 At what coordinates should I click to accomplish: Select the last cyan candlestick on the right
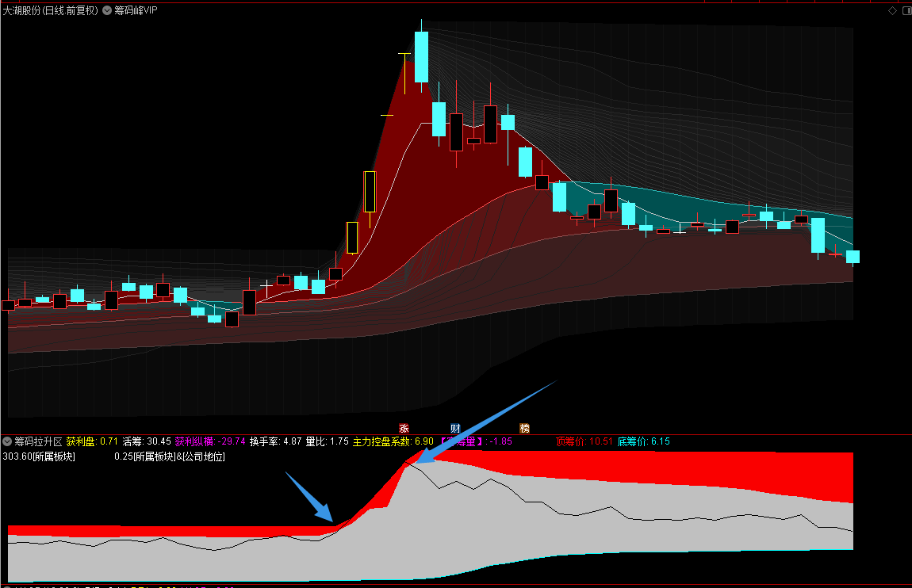[x=853, y=257]
